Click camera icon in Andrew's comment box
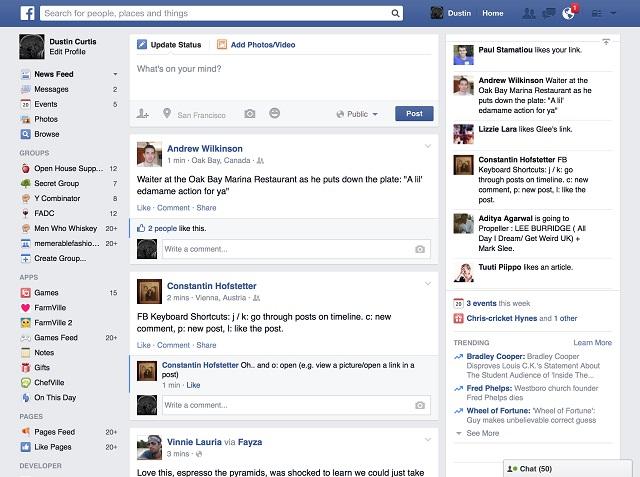The image size is (640, 477). coord(420,249)
